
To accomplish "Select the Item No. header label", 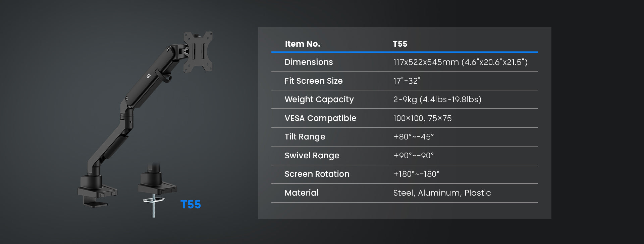I will (x=303, y=44).
